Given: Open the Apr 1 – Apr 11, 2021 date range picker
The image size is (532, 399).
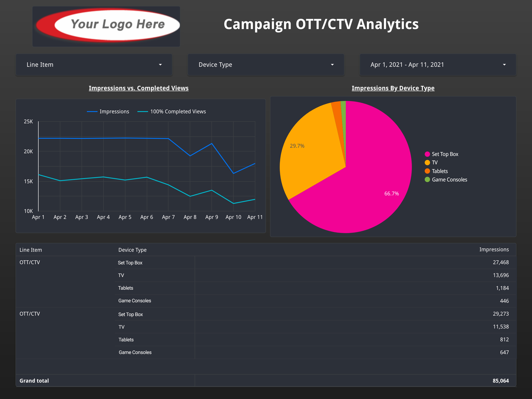Looking at the screenshot, I should [x=438, y=65].
